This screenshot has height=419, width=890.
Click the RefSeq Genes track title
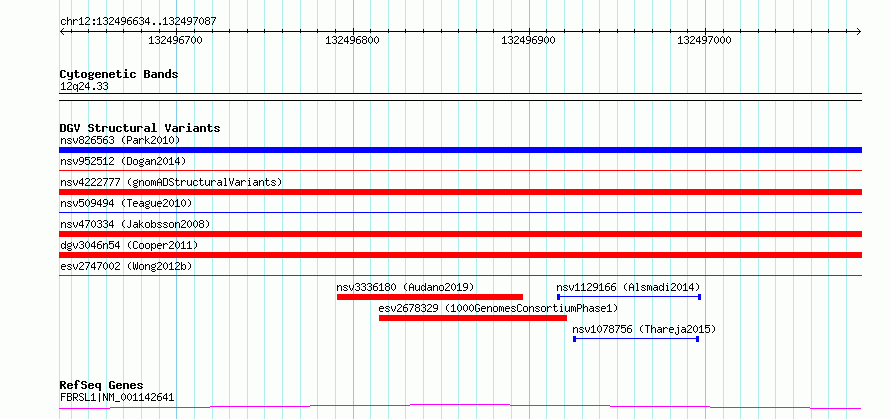(101, 386)
